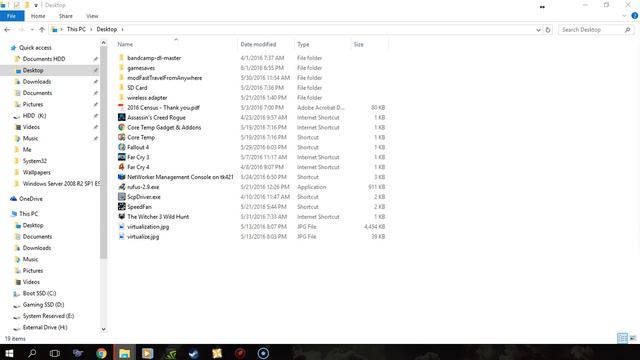Select the 2016 Census PDF icon

pyautogui.click(x=121, y=107)
